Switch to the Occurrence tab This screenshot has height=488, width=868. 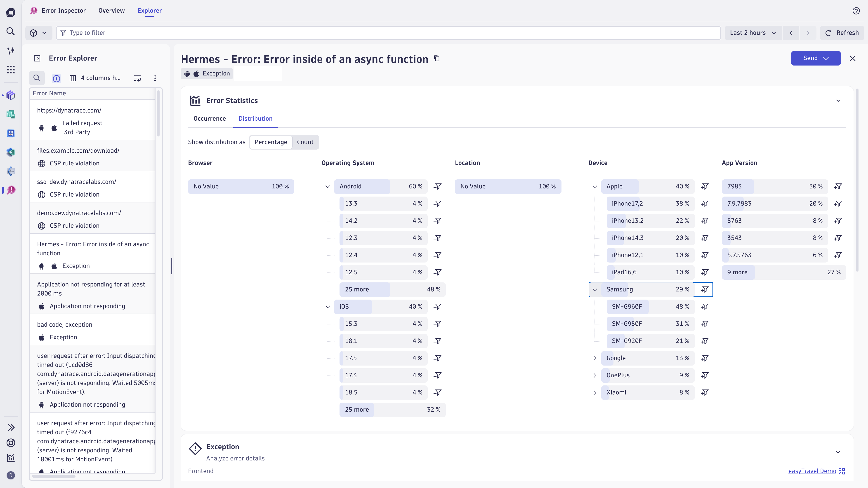coord(210,119)
